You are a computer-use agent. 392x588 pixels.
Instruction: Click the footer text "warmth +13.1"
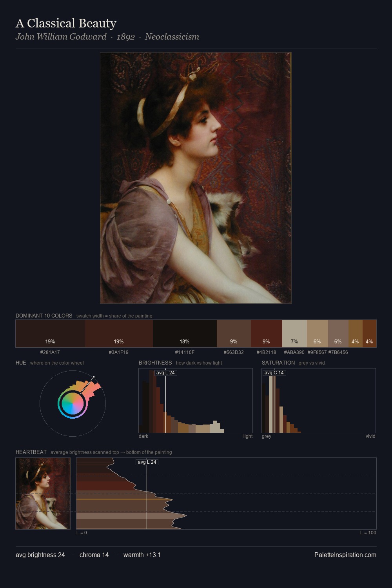click(142, 555)
